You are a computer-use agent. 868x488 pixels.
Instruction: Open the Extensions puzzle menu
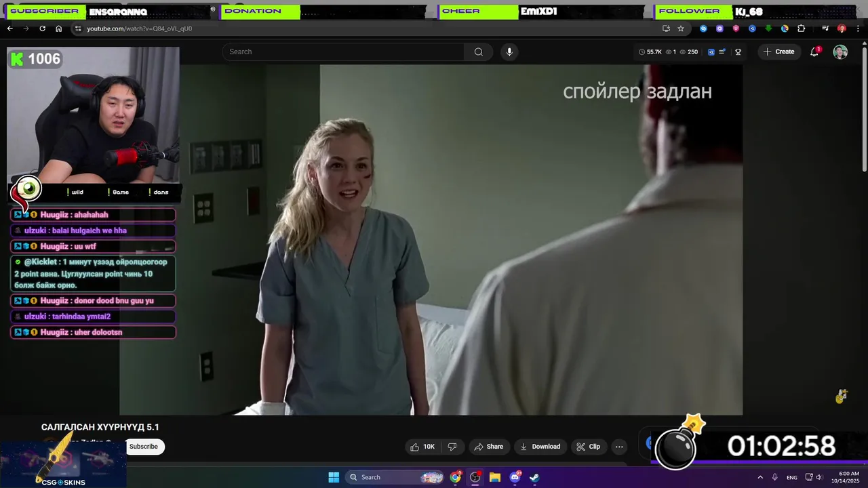802,28
